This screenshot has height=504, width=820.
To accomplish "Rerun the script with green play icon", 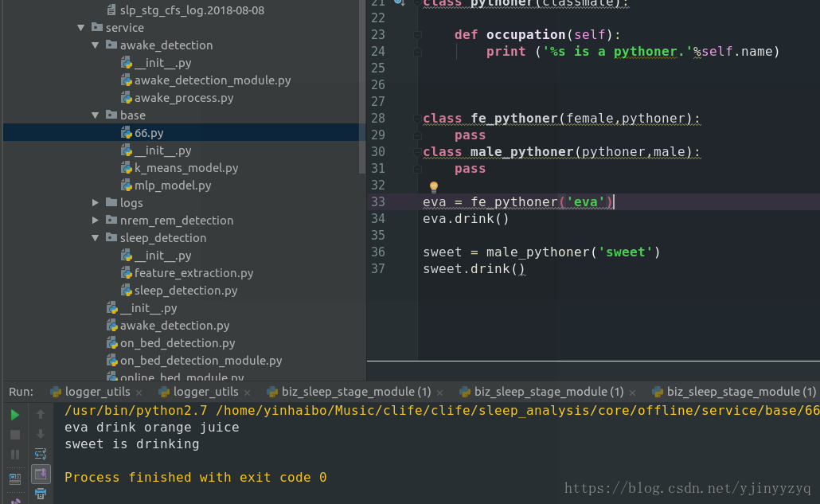I will (x=15, y=415).
